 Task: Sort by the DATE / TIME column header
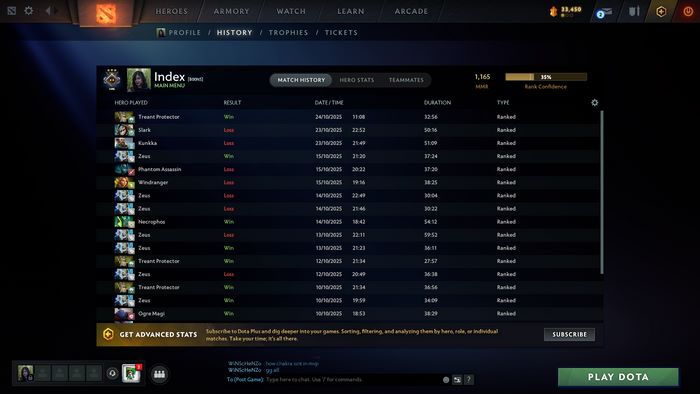coord(329,103)
